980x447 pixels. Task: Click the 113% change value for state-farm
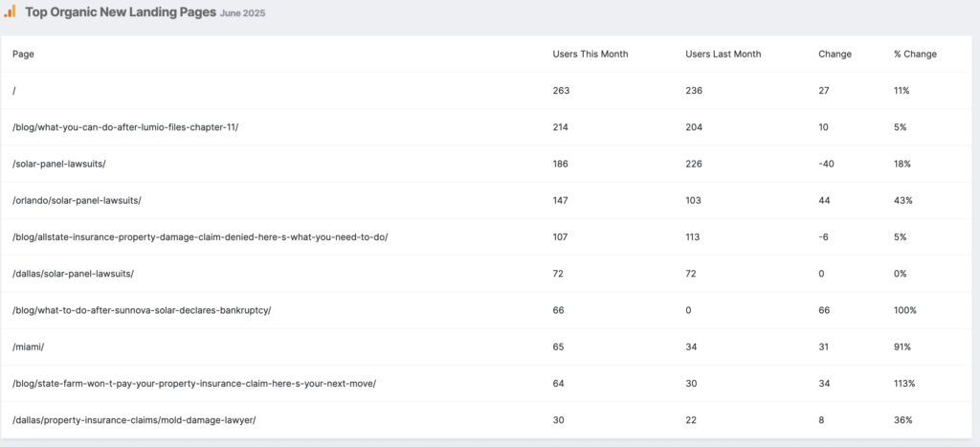tap(904, 383)
